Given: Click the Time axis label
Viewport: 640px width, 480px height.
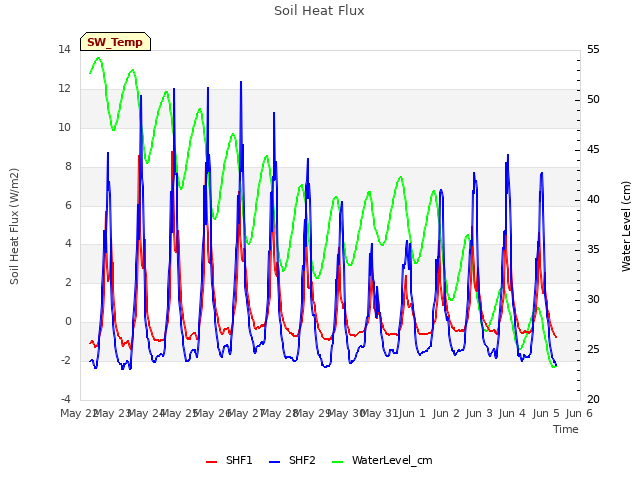Looking at the screenshot, I should click(566, 429).
